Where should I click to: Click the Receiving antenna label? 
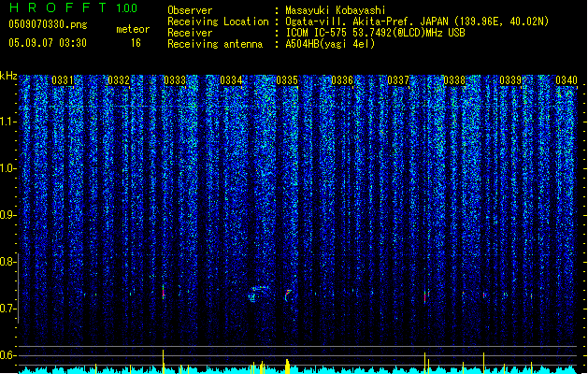[215, 44]
